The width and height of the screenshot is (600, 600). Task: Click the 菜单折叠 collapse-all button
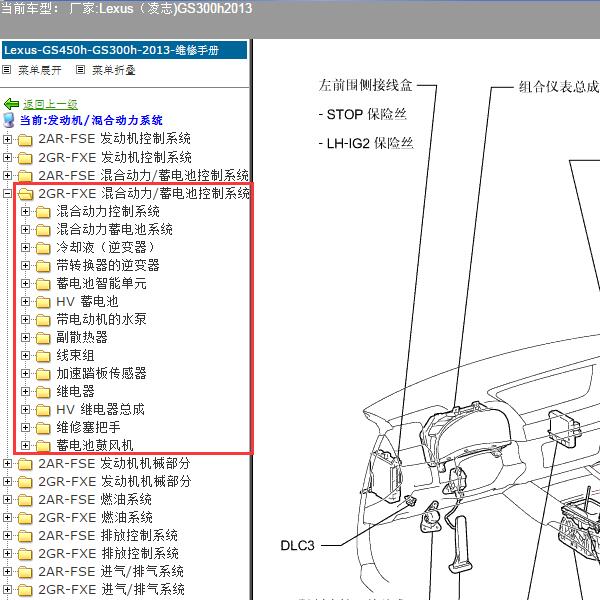click(114, 70)
